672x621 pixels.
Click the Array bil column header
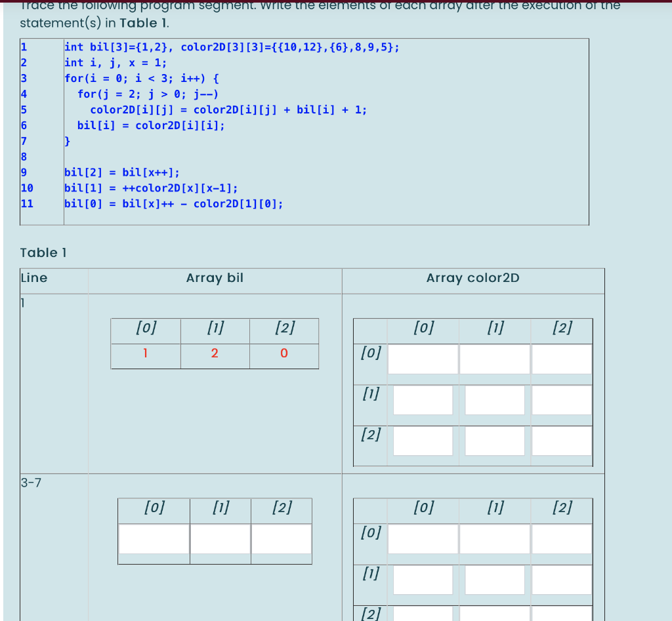214,278
